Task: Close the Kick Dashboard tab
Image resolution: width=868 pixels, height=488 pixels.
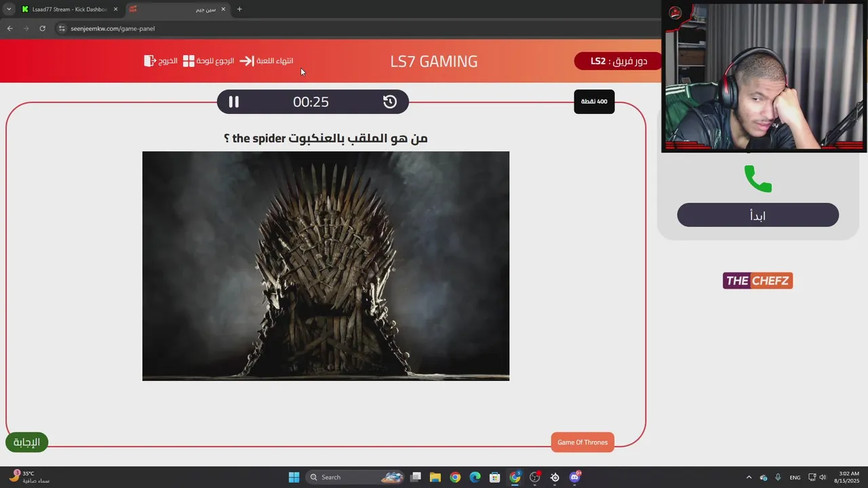Action: tap(115, 9)
